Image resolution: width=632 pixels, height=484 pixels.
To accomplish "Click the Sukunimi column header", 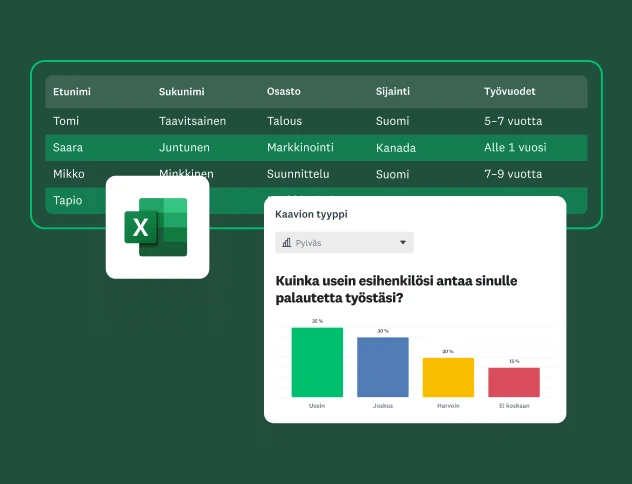I will coord(181,91).
